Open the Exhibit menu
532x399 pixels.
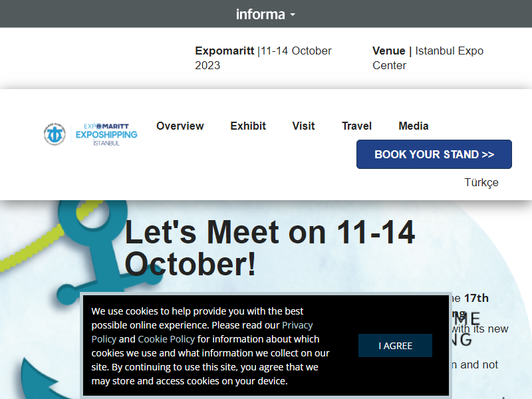click(x=248, y=126)
